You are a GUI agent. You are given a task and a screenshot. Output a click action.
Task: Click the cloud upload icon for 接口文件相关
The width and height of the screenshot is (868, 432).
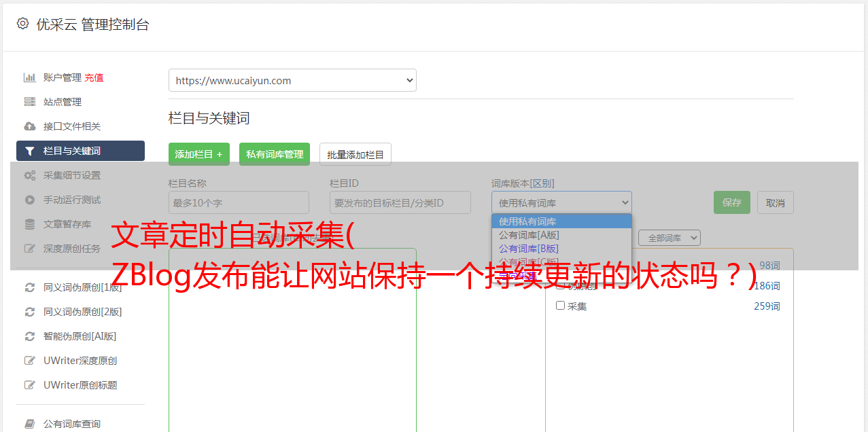pos(29,126)
